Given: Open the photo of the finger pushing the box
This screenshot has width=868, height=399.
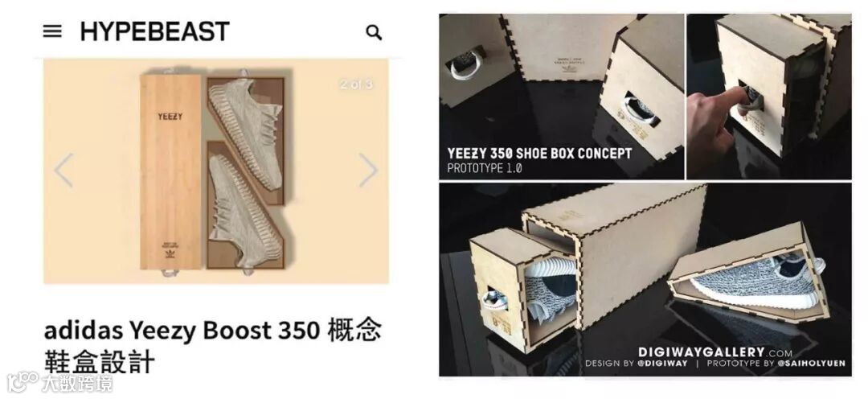Looking at the screenshot, I should [x=769, y=97].
